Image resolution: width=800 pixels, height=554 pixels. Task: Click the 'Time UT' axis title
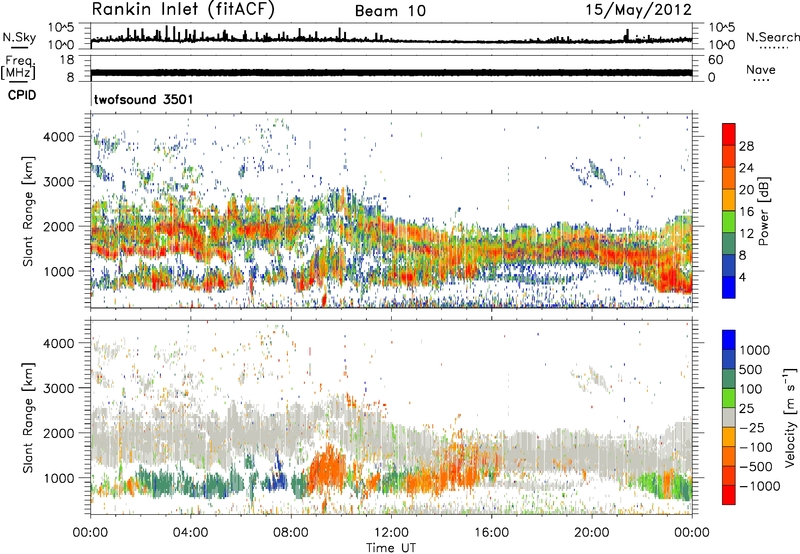click(x=391, y=548)
